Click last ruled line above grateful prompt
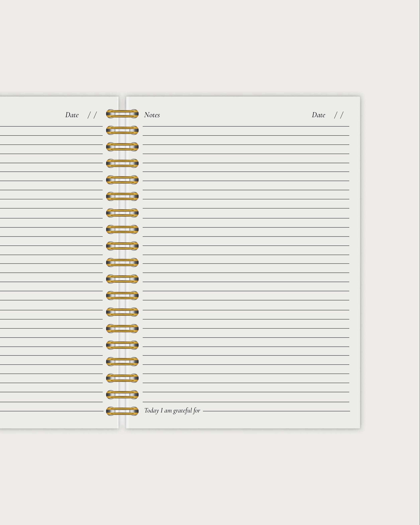This screenshot has height=525, width=420. (246, 402)
